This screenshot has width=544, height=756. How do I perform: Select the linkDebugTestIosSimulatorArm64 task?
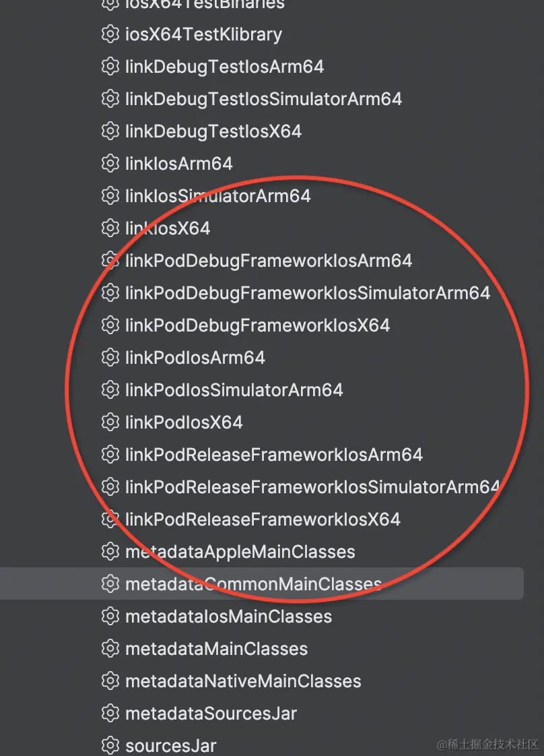point(263,98)
